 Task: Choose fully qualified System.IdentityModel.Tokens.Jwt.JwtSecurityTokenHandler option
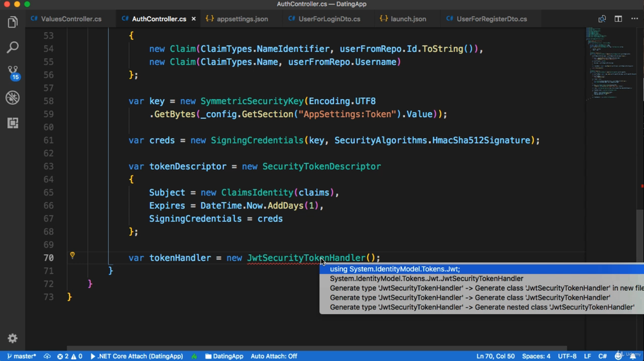tap(482, 279)
